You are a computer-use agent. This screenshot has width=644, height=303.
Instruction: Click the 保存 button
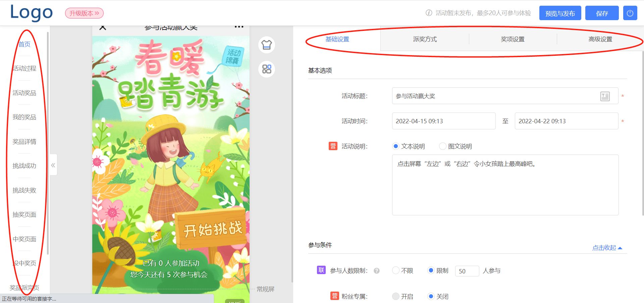pyautogui.click(x=602, y=13)
